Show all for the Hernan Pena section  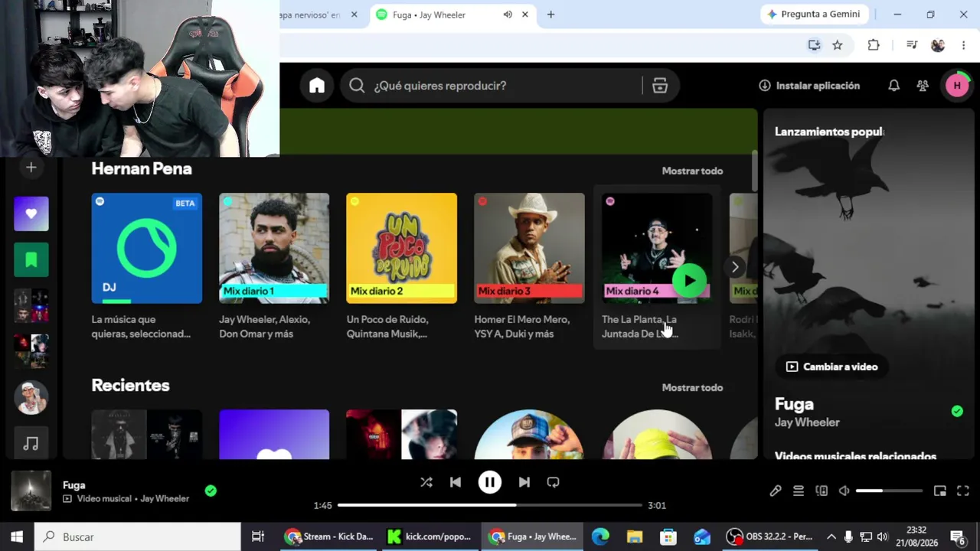coord(692,171)
